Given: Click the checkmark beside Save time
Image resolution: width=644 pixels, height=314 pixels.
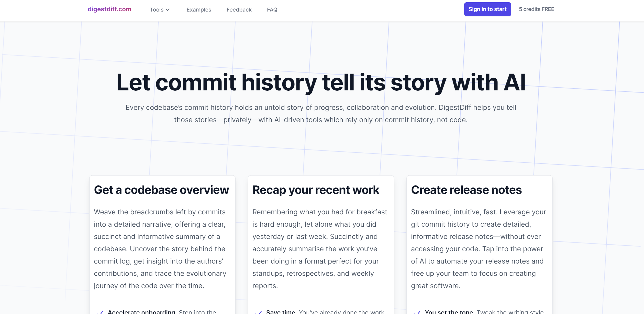Looking at the screenshot, I should click(259, 312).
